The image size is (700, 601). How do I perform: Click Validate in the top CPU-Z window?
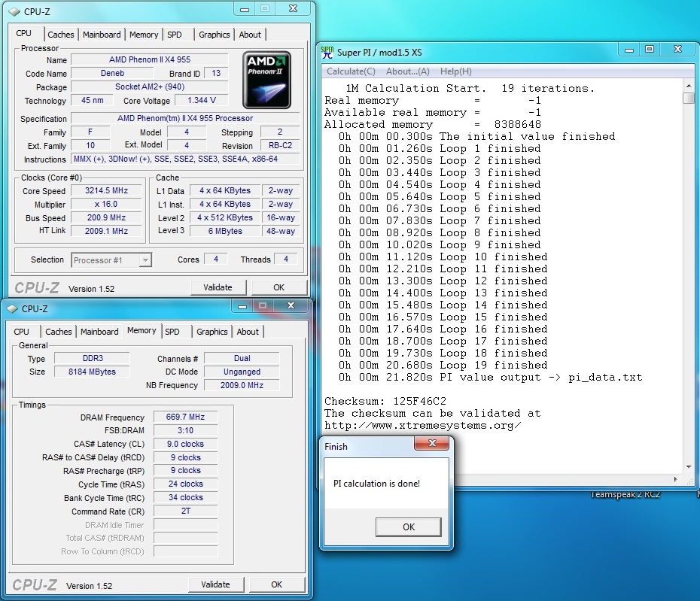coord(218,287)
